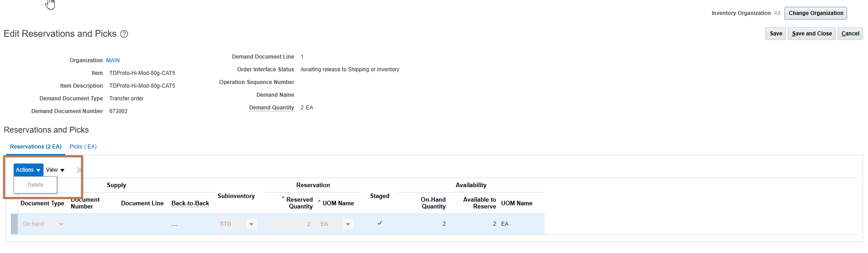Click the Cancel button
This screenshot has height=253, width=868.
(850, 34)
